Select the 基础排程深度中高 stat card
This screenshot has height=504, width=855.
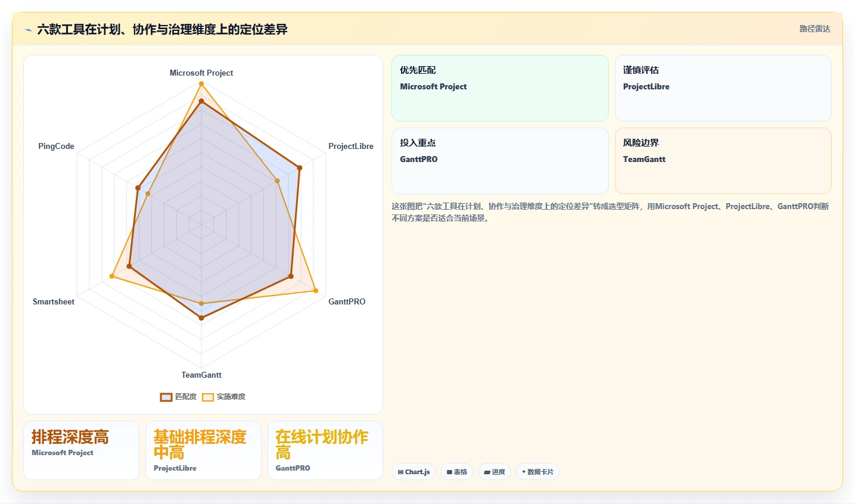[203, 450]
